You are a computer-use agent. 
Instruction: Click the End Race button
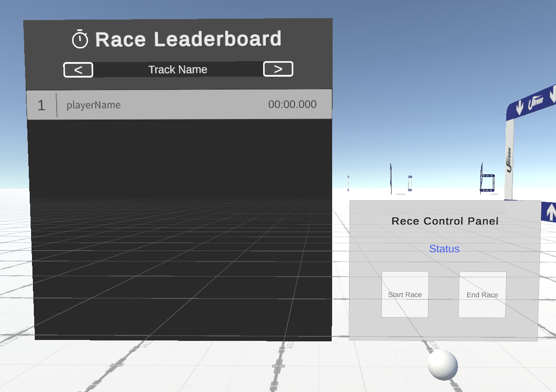click(482, 295)
